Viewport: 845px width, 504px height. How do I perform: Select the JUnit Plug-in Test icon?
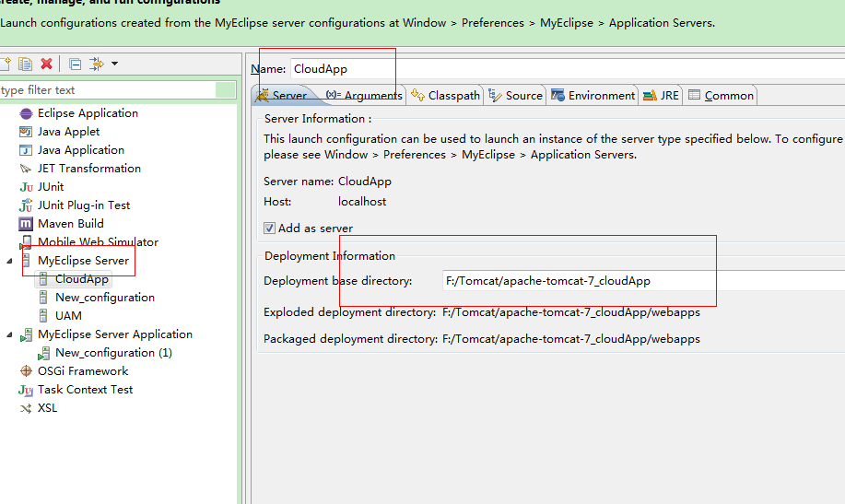[26, 205]
